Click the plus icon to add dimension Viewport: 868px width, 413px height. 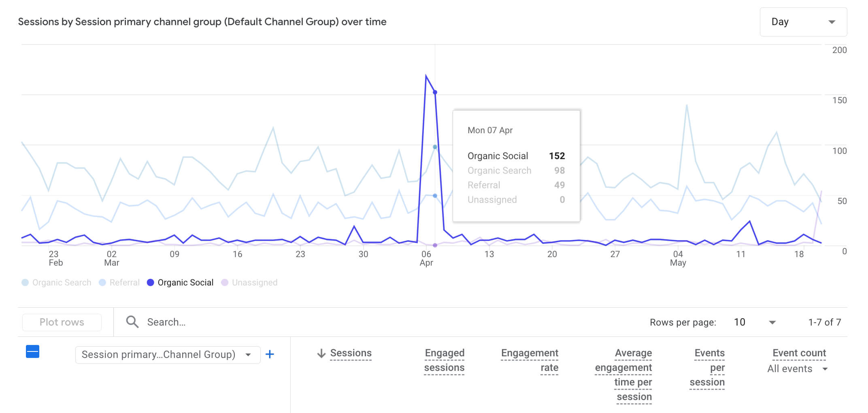[270, 354]
